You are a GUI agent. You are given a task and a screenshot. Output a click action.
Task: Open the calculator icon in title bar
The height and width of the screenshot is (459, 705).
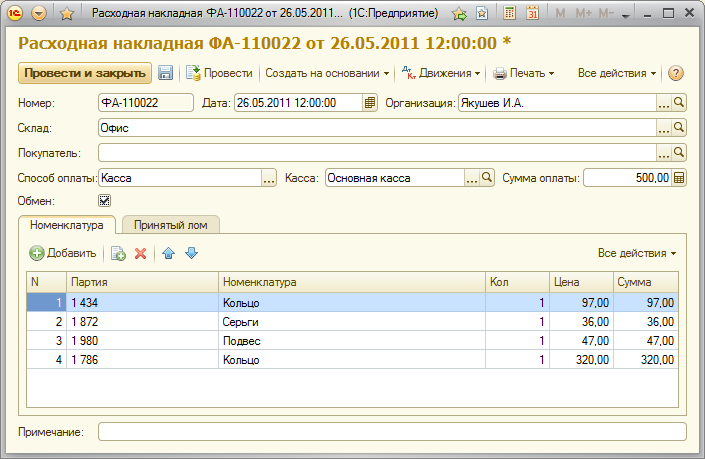coord(509,13)
